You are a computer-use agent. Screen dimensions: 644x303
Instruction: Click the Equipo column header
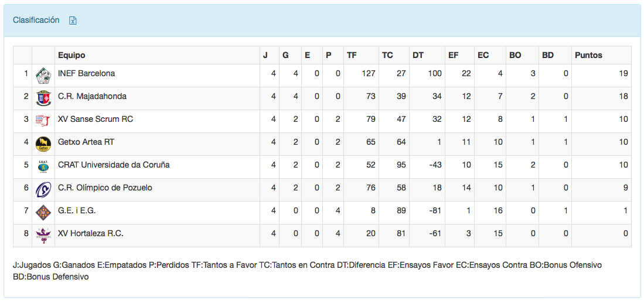(x=71, y=55)
